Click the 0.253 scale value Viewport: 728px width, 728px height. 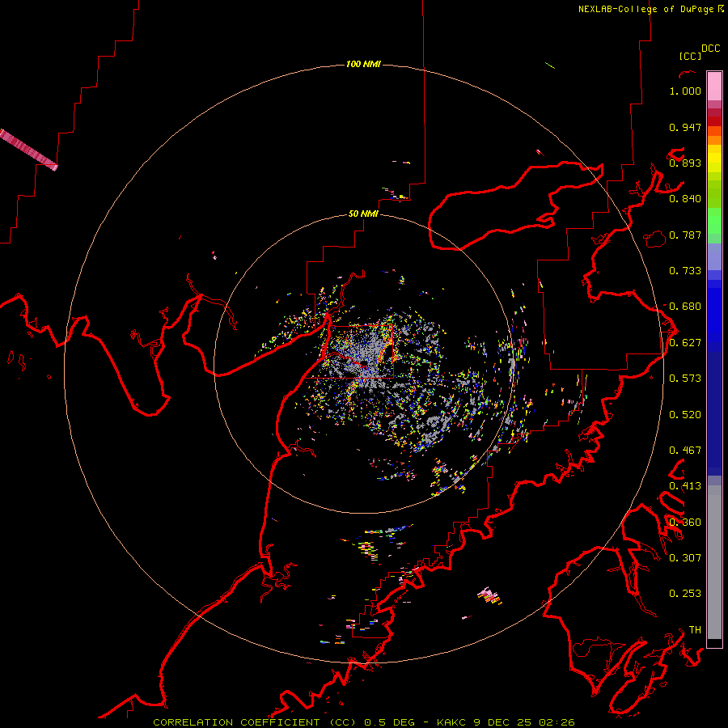click(x=685, y=594)
